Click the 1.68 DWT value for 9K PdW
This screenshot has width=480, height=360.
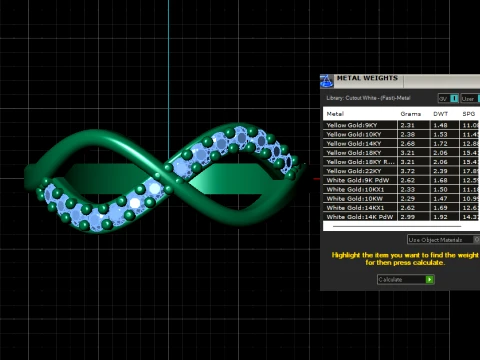coord(440,180)
